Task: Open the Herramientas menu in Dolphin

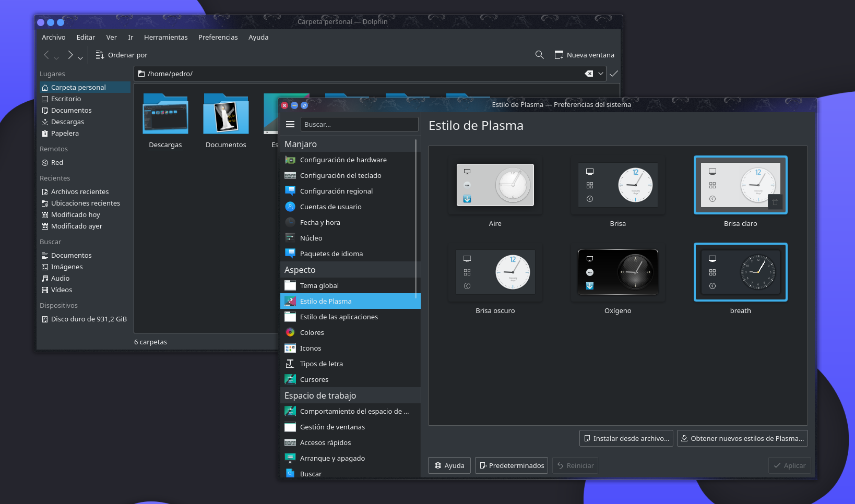Action: [166, 37]
